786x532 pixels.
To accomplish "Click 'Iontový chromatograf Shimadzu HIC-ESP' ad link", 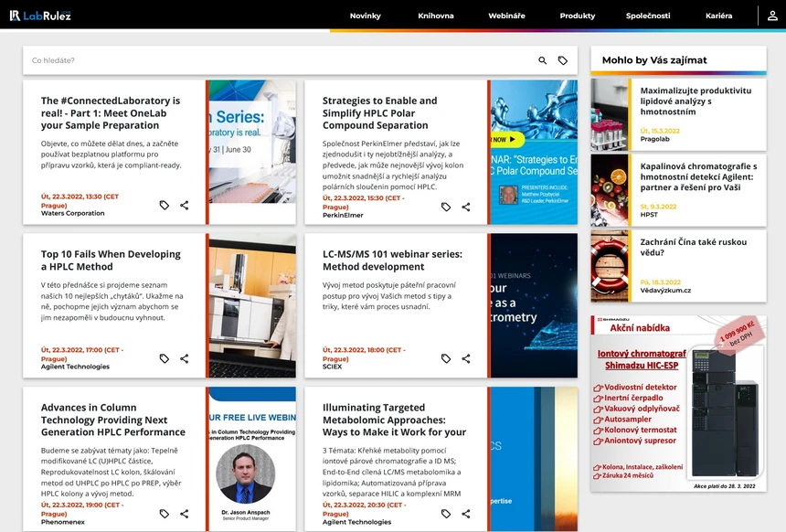I will coord(642,359).
